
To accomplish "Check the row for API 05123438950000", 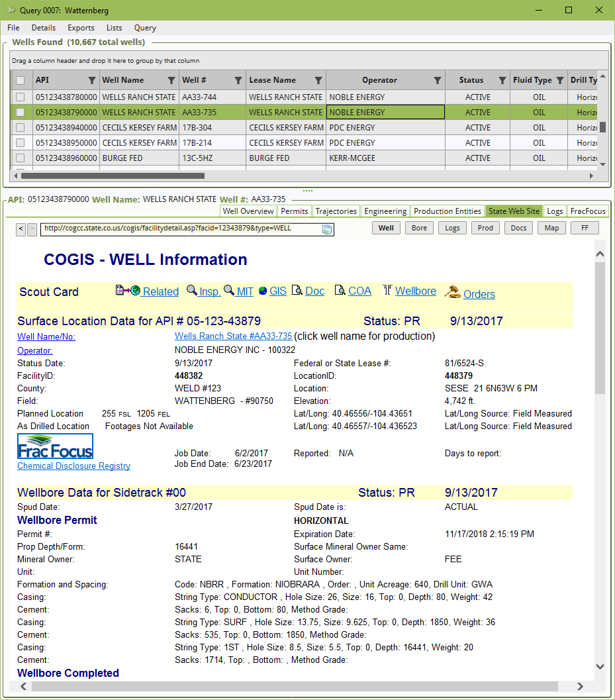I will (20, 142).
